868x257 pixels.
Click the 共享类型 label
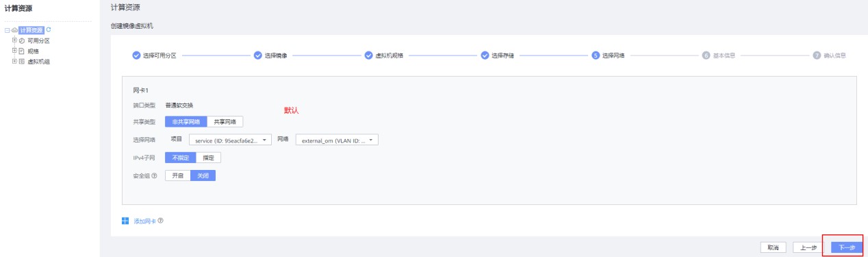coord(144,121)
